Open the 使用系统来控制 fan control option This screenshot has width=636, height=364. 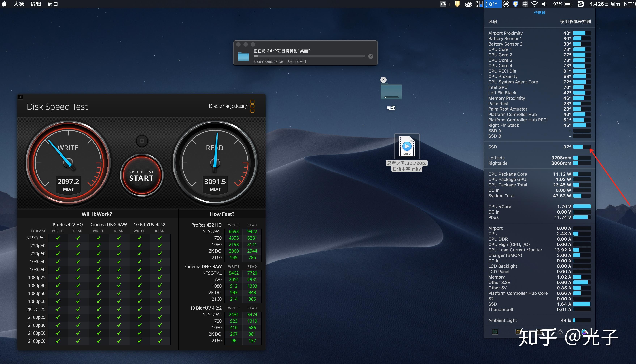(575, 21)
